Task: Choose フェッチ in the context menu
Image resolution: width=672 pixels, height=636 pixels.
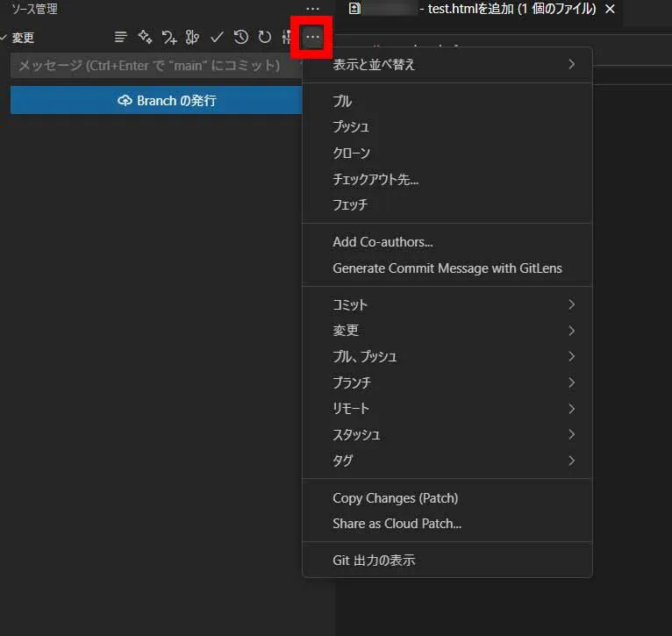Action: pos(350,205)
